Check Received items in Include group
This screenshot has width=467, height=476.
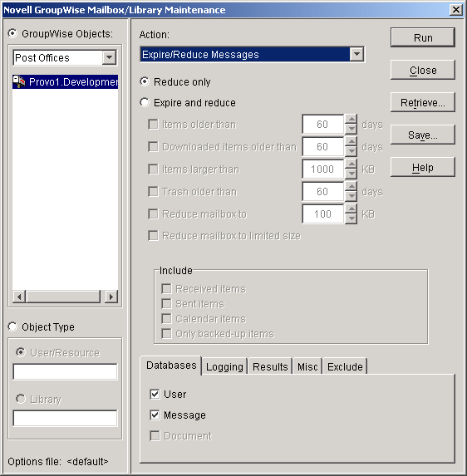[166, 289]
